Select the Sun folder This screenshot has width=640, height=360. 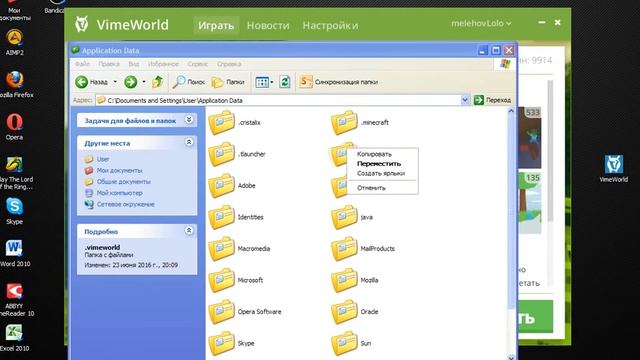351,343
